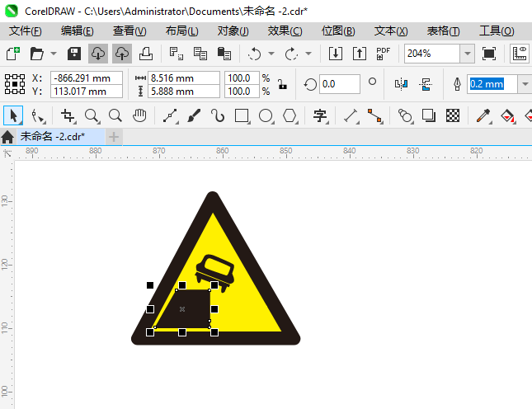Expand the redo history dropdown
Image resolution: width=532 pixels, height=409 pixels.
tap(308, 54)
